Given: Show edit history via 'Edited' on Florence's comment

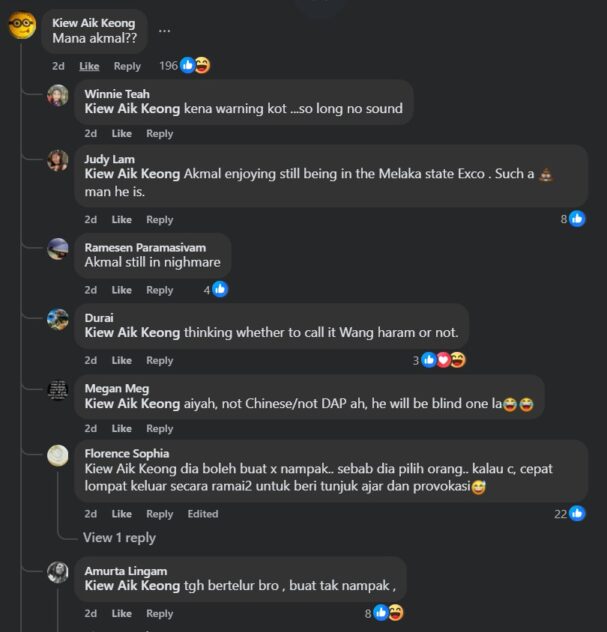Looking at the screenshot, I should (203, 514).
